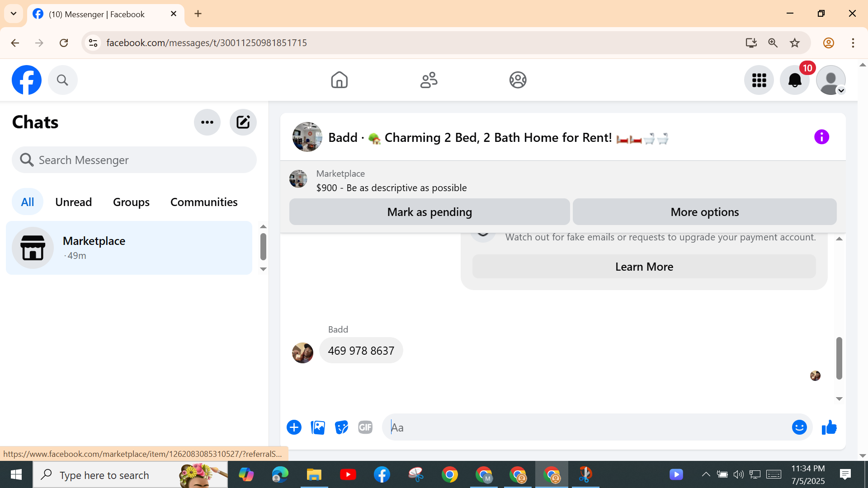Send a thumbs up like
868x488 pixels.
tap(829, 427)
